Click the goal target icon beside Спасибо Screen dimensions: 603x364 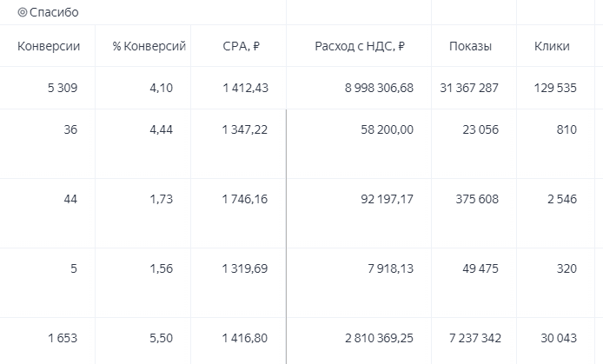pos(23,12)
